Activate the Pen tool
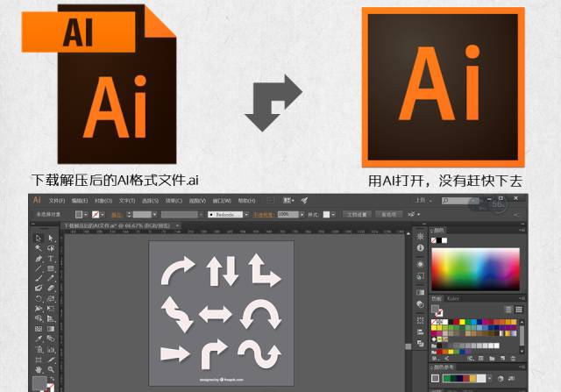The image size is (561, 392). (39, 258)
